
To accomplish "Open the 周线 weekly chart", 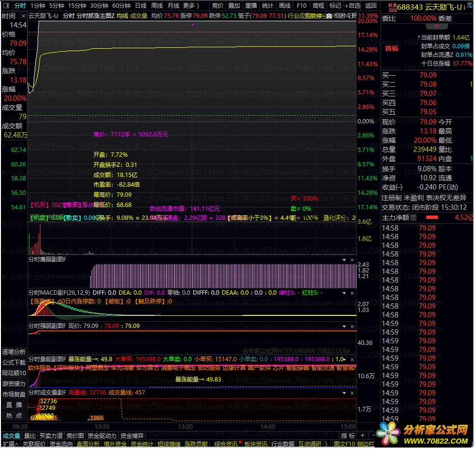I will (x=158, y=5).
